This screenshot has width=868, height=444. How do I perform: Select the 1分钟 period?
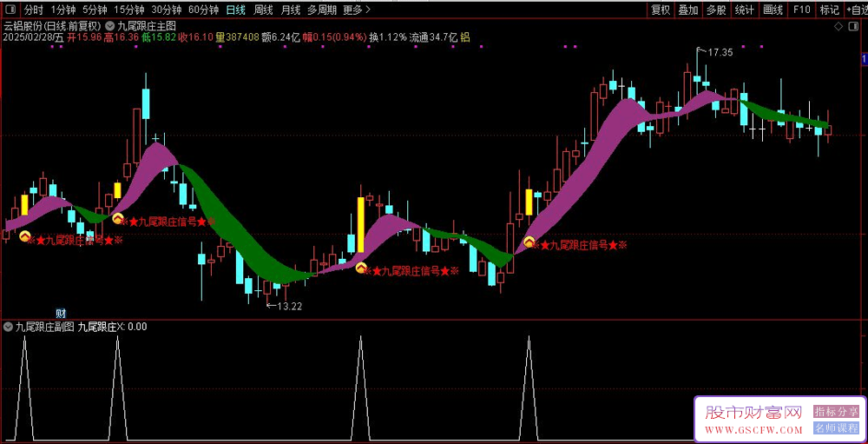63,10
